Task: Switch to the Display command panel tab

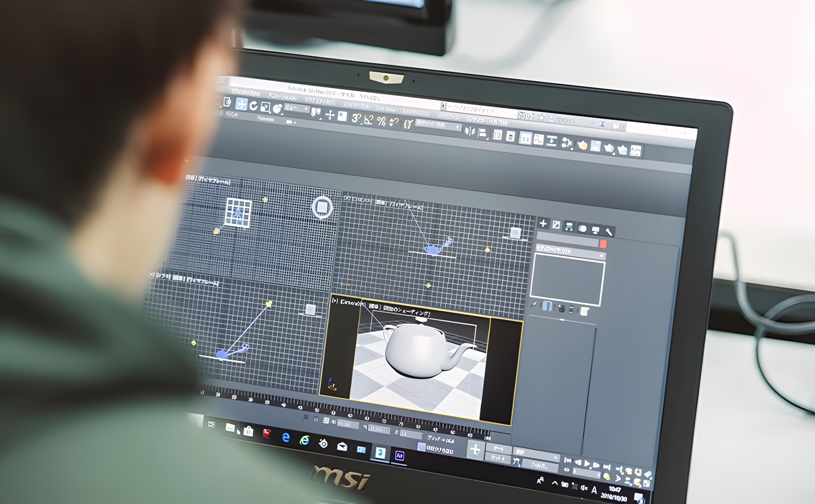Action: 595,230
